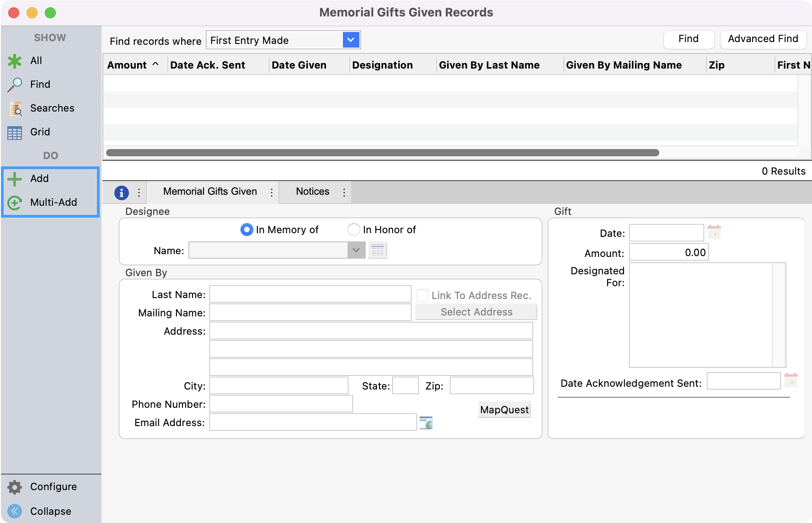812x523 pixels.
Task: Collapse the sidebar panel
Action: (x=15, y=511)
